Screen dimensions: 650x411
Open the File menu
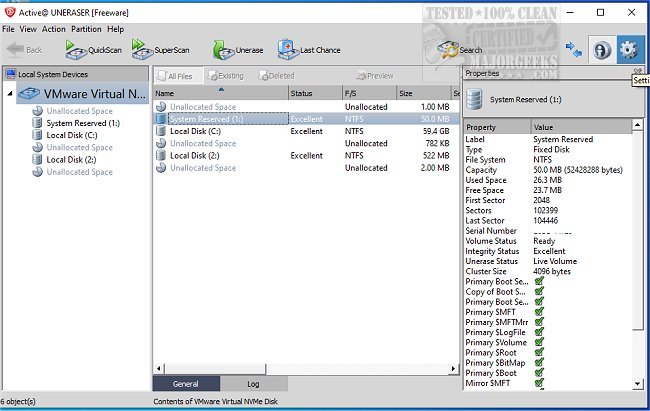pyautogui.click(x=8, y=29)
